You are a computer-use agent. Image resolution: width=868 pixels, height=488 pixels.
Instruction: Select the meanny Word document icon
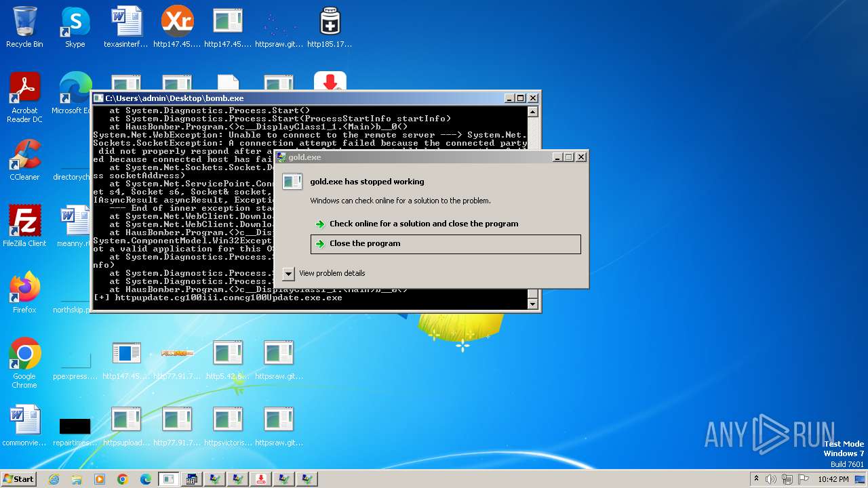(x=73, y=226)
